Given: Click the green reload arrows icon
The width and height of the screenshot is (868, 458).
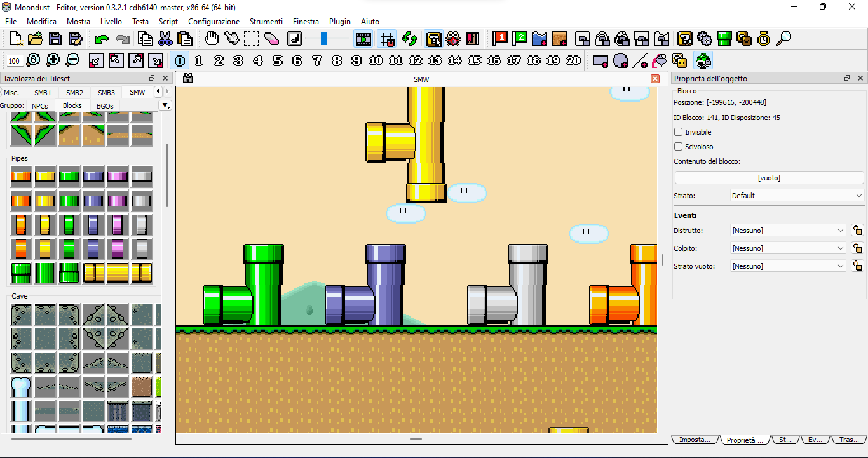Looking at the screenshot, I should (410, 39).
